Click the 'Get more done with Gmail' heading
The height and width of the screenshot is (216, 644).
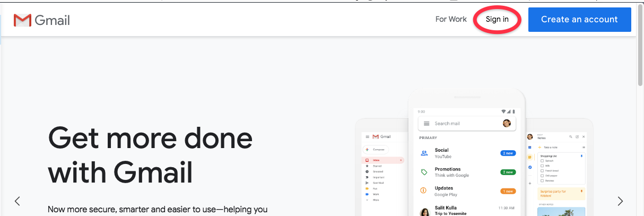click(x=150, y=155)
